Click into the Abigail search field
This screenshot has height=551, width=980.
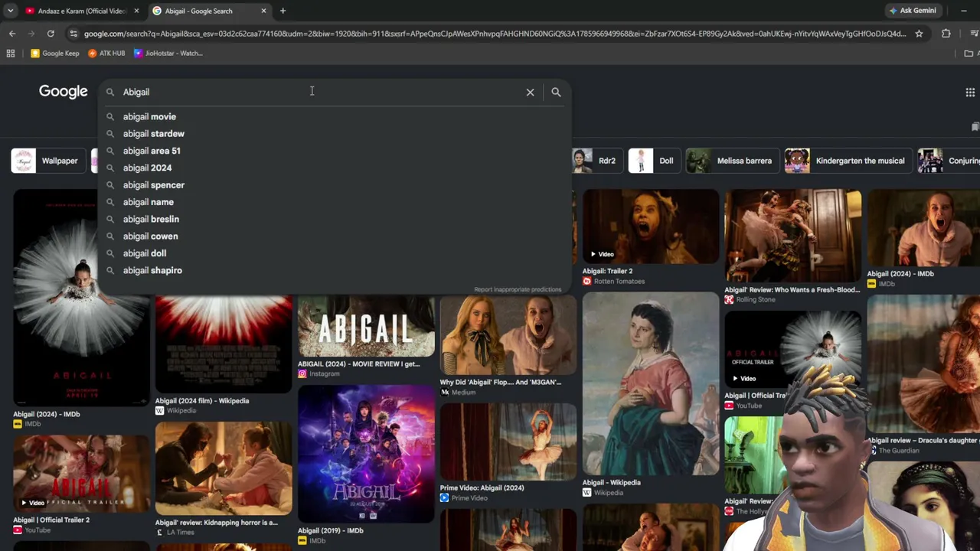pos(320,92)
